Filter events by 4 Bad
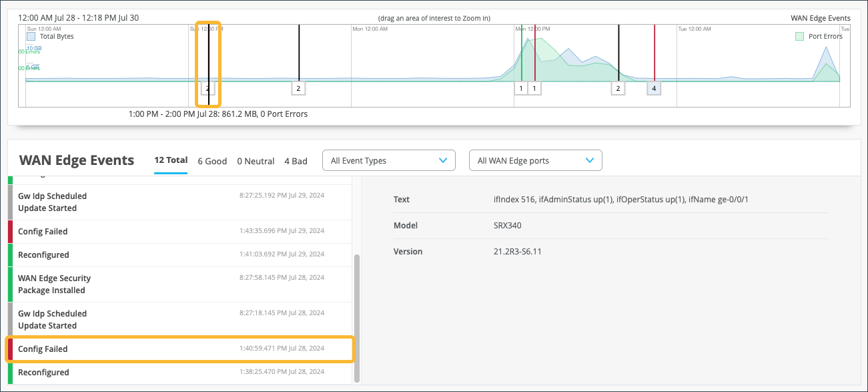Viewport: 868px width, 392px height. pos(296,161)
